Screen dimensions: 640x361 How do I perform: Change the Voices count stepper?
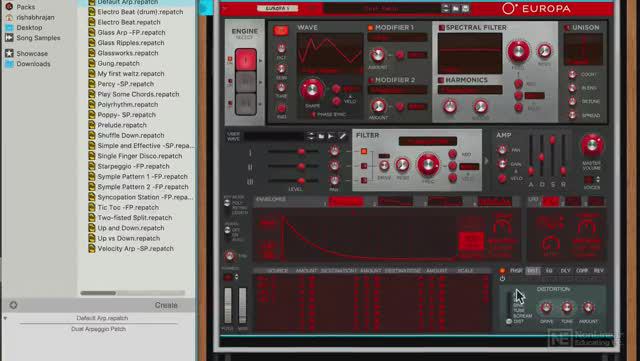pos(598,180)
